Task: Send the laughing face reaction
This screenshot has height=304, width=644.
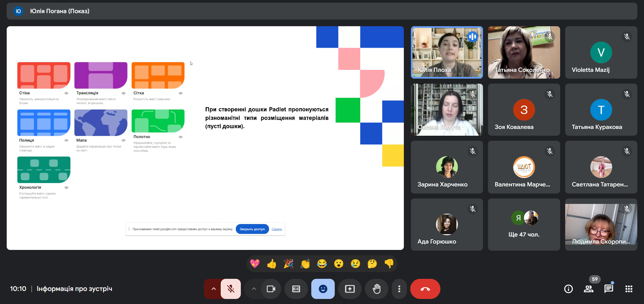Action: pyautogui.click(x=322, y=264)
